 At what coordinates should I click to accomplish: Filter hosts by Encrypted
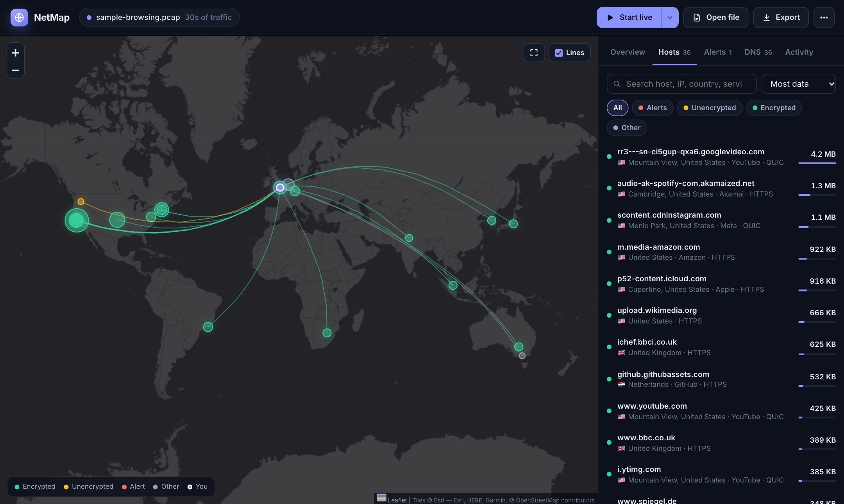774,108
